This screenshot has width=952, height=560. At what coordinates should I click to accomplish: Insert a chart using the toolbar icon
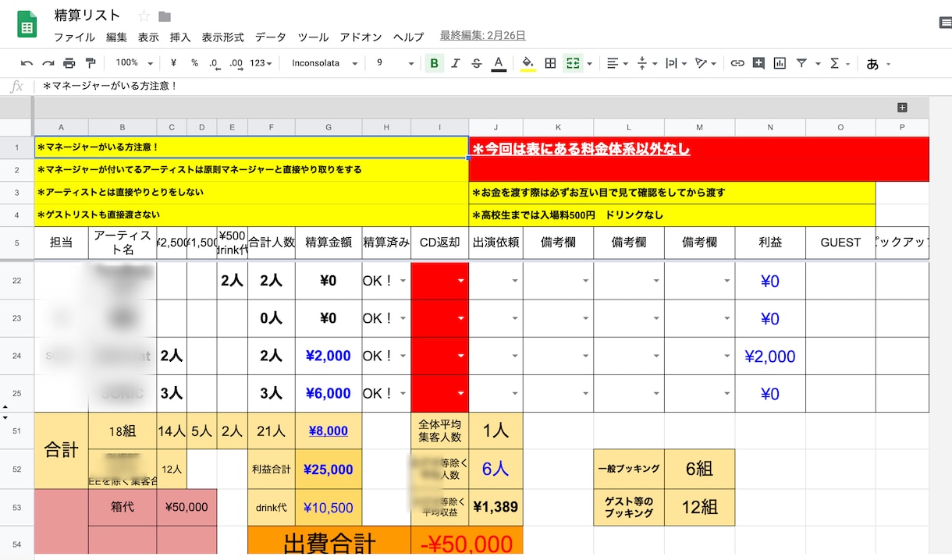pyautogui.click(x=780, y=63)
